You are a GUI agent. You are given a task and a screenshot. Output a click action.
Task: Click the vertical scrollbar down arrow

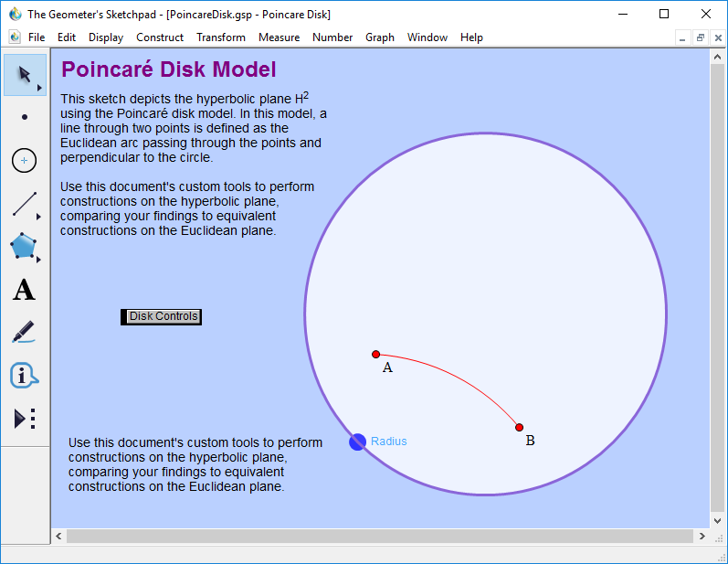[718, 519]
